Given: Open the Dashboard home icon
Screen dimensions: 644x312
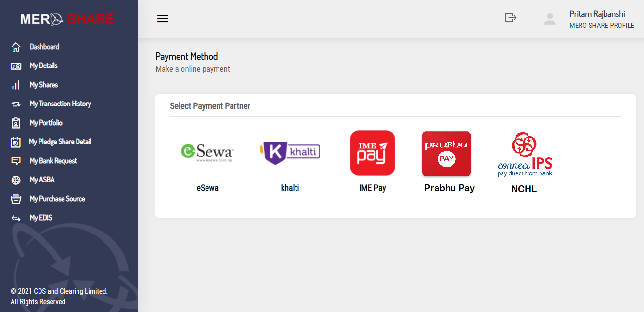Looking at the screenshot, I should [x=15, y=47].
